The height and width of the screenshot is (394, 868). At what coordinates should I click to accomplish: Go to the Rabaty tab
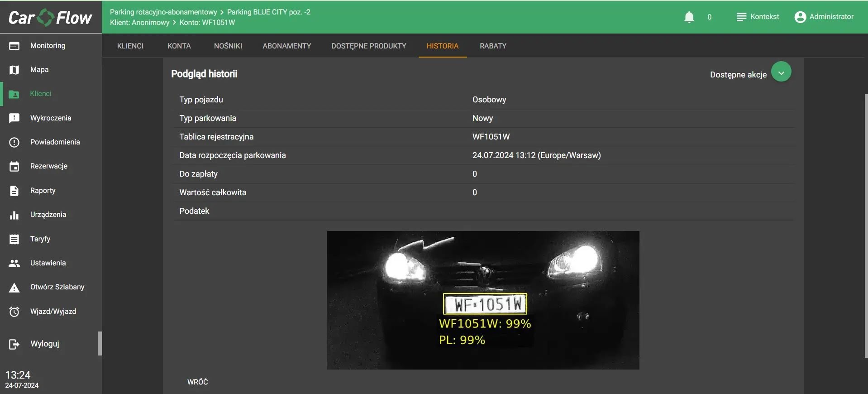(x=493, y=46)
